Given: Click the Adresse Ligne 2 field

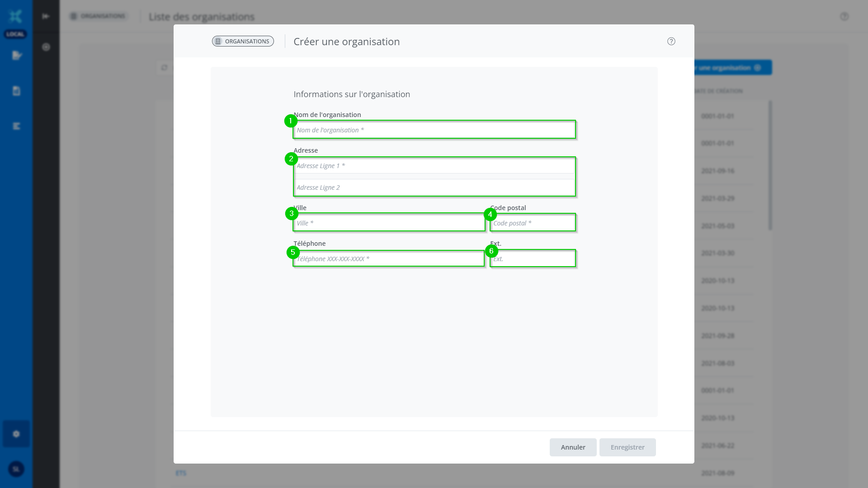Looking at the screenshot, I should (x=434, y=188).
